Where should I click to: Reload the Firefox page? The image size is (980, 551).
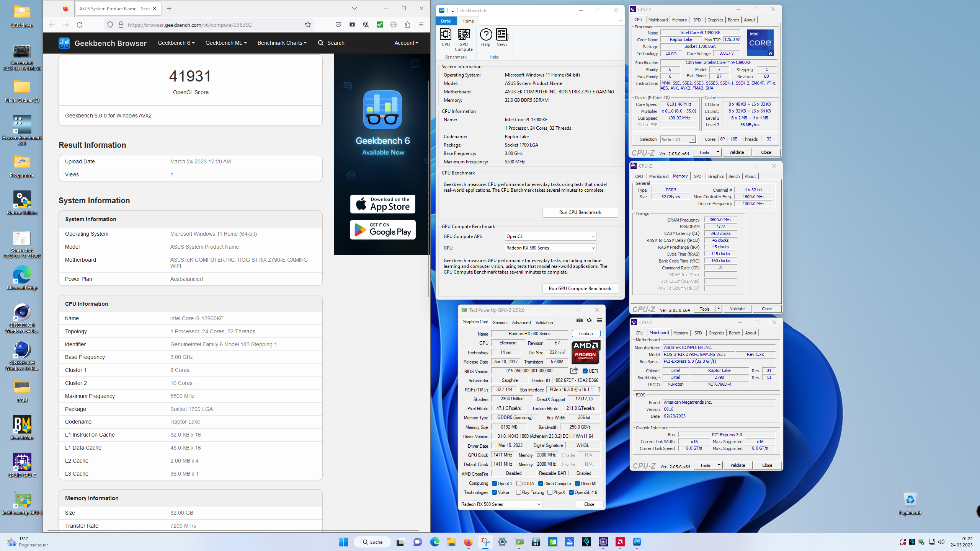click(80, 25)
